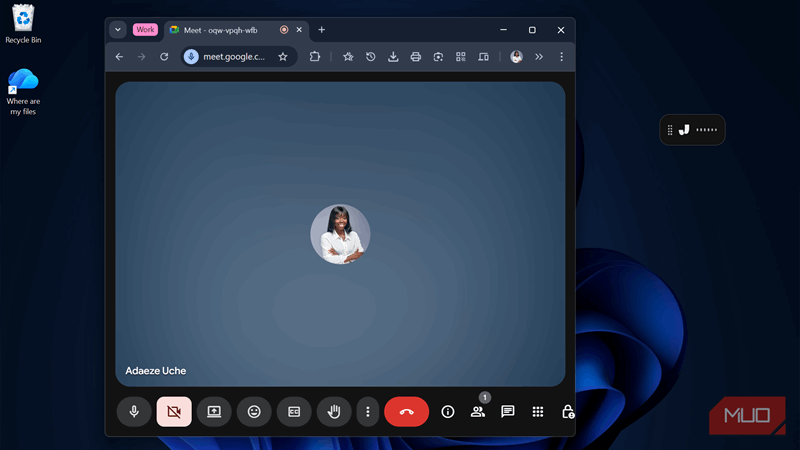Screen dimensions: 800x450
Task: Open host controls lock icon
Action: tap(568, 411)
